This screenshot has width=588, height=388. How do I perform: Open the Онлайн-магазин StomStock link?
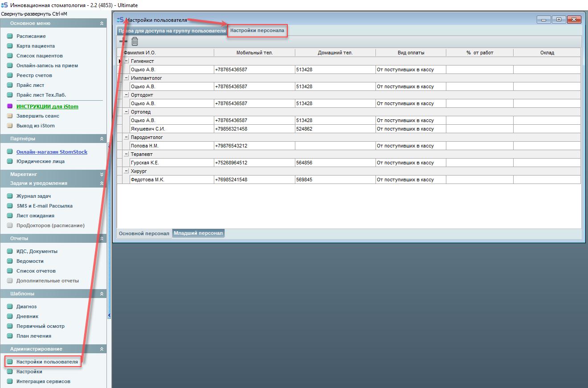(x=52, y=152)
